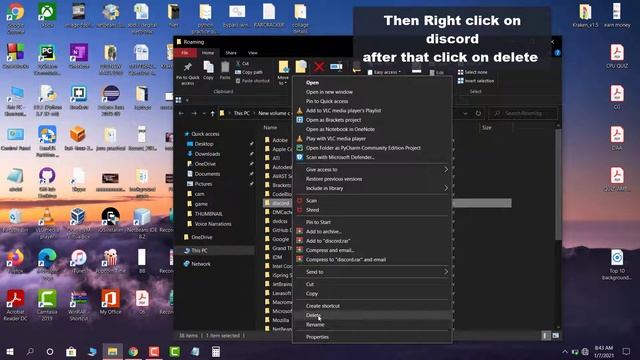Open Google Chrome desktop shortcut
640x360 pixels.
coord(16,16)
